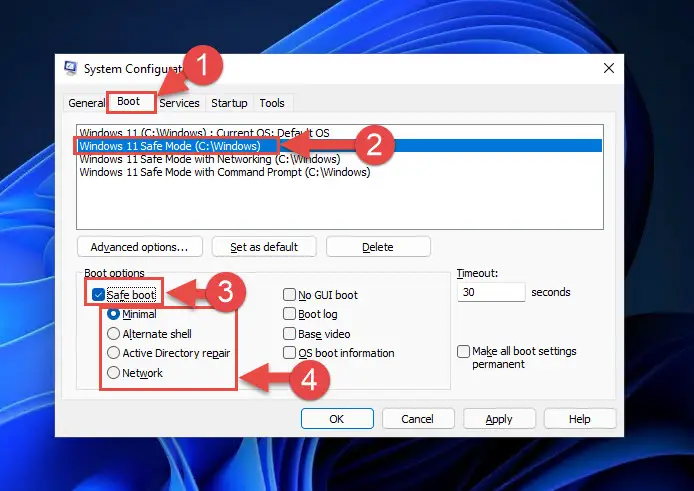Viewport: 694px width, 491px height.
Task: Open the Tools tab
Action: [x=272, y=103]
